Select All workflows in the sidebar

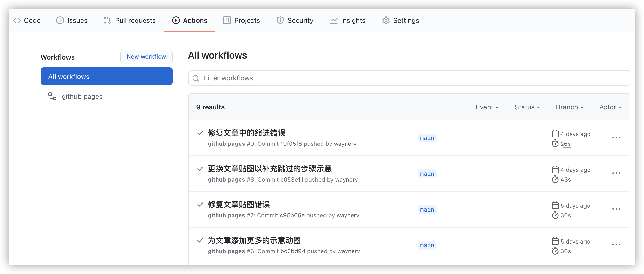tap(106, 76)
